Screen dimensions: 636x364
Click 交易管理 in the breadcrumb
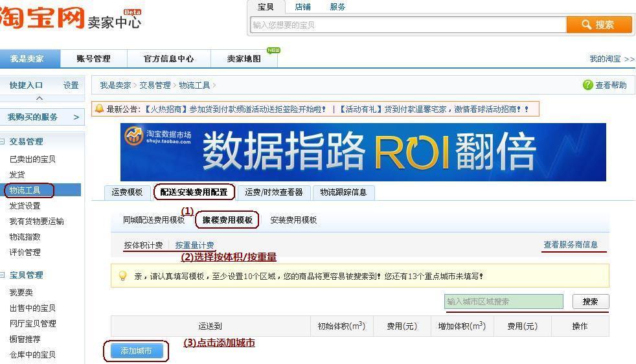155,85
